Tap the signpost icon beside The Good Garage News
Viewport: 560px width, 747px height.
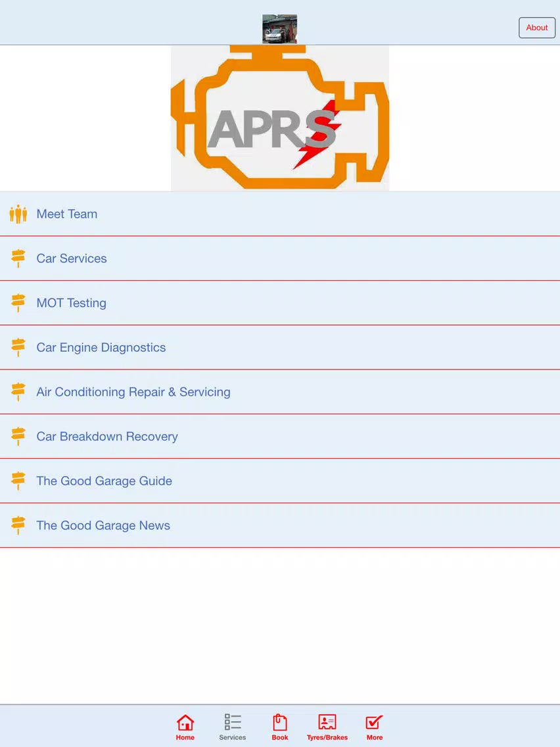(18, 525)
